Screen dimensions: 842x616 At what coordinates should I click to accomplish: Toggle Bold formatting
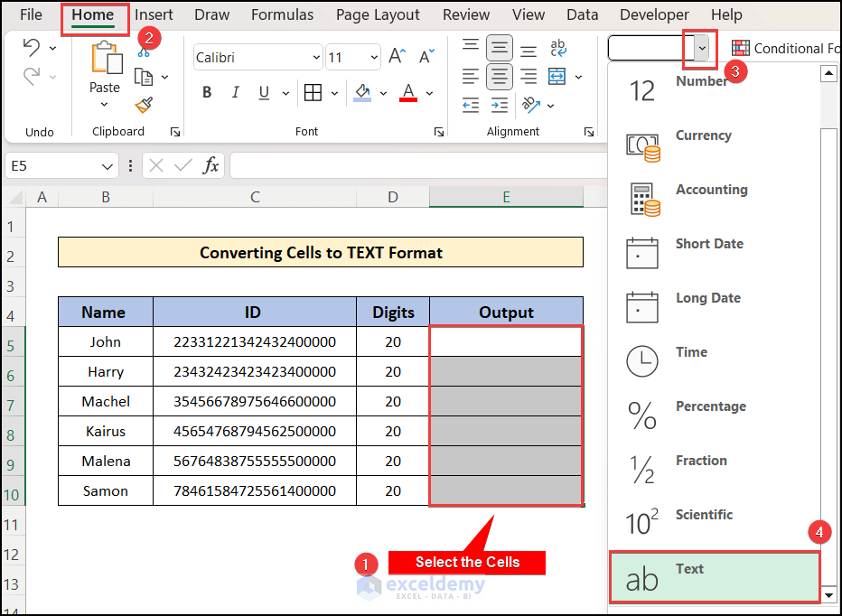(207, 93)
